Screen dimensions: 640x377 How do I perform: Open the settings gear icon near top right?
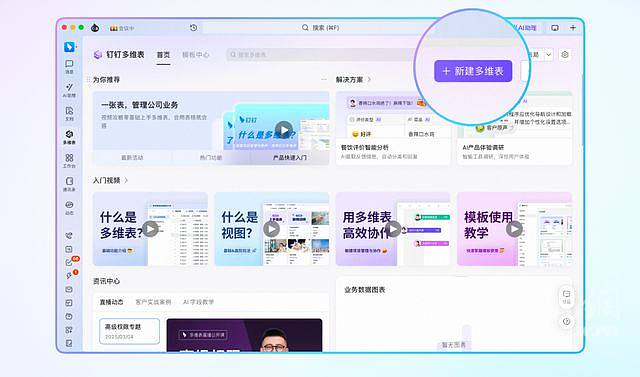[565, 55]
